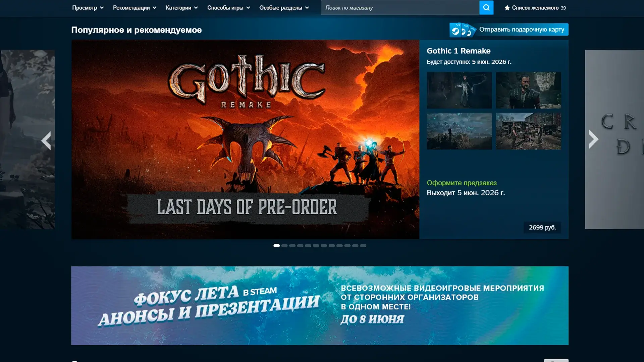Open the Особые разделы dropdown
Screen dimensions: 644x362
coord(284,8)
